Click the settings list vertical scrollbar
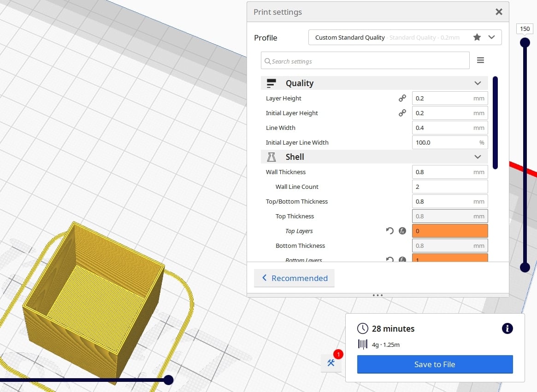Viewport: 537px width, 392px height. click(495, 123)
